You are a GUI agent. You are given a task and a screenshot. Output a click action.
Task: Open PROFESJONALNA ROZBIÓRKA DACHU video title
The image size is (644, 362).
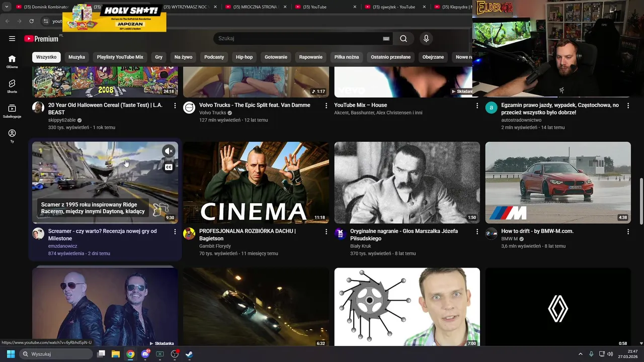coord(248,235)
